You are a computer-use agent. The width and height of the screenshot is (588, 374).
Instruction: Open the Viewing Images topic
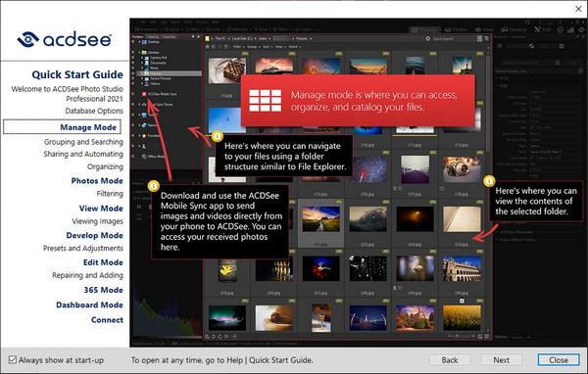click(97, 221)
